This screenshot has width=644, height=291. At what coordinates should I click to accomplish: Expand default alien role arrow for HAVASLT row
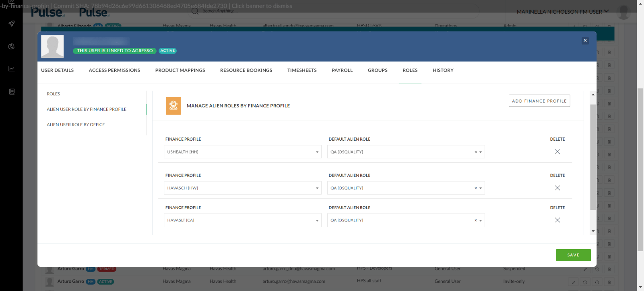481,221
